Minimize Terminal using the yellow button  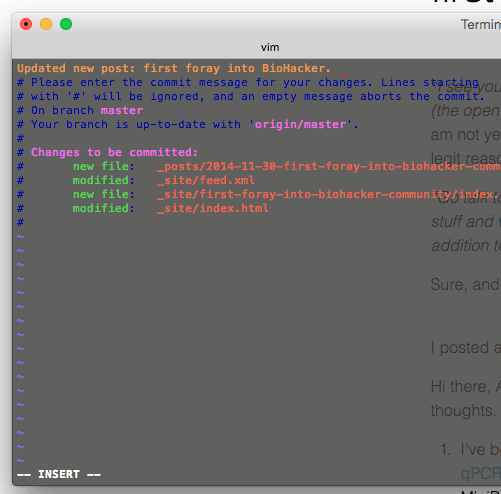point(46,24)
